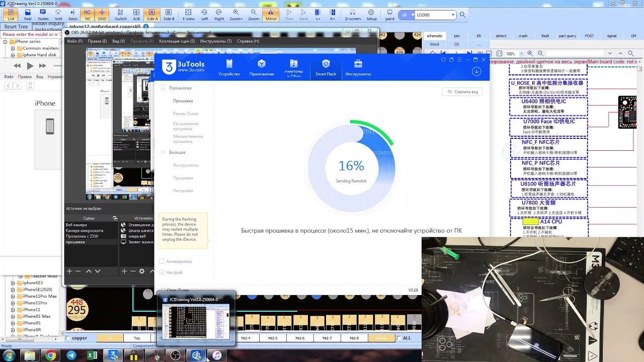Launch Chrome from the taskbar
644x362 pixels.
[x=51, y=355]
